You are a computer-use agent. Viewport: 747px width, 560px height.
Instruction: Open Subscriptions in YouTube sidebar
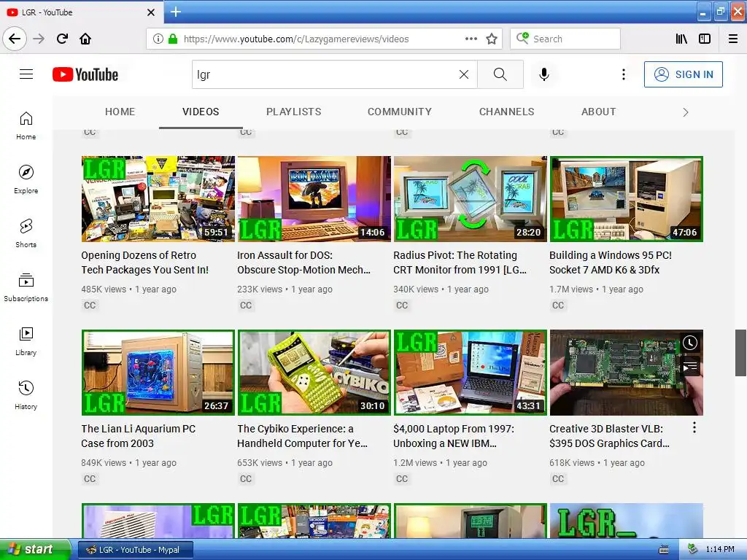tap(26, 287)
